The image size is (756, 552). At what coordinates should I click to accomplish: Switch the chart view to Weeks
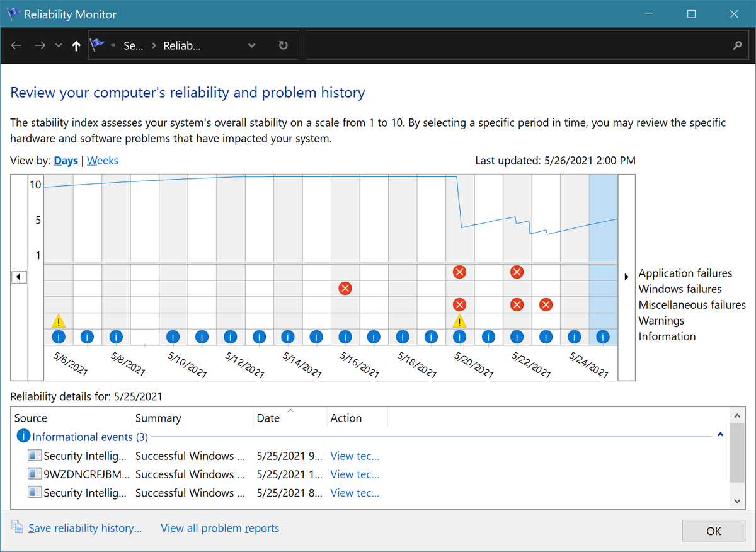tap(102, 160)
